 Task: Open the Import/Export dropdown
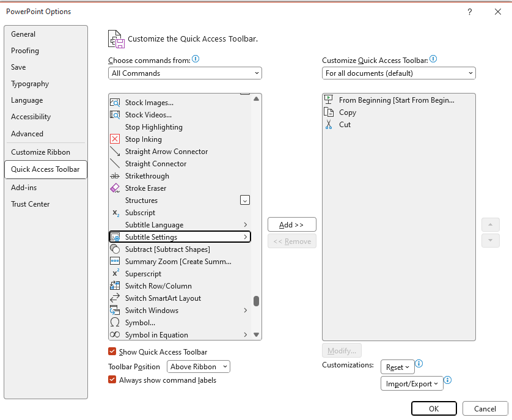pyautogui.click(x=412, y=384)
